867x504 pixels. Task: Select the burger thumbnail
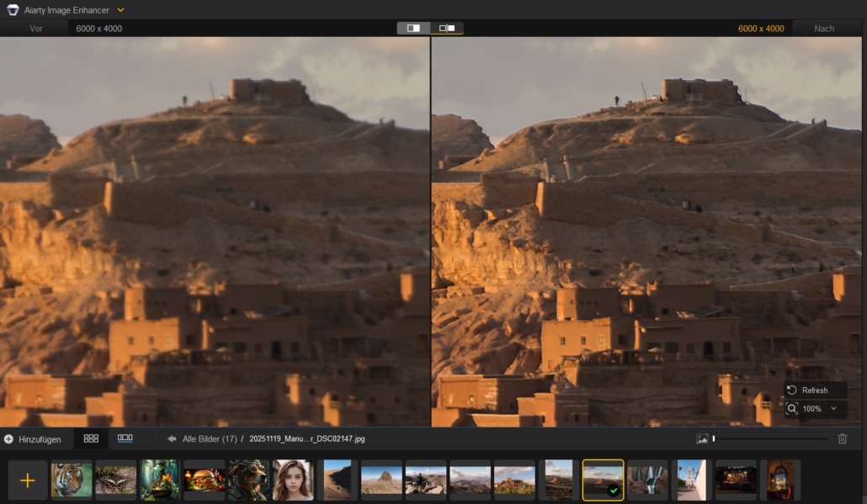pos(205,480)
